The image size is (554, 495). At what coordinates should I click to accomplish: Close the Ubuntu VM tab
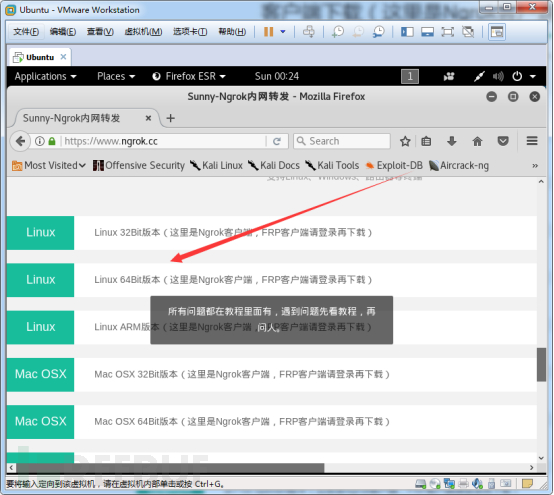point(63,57)
